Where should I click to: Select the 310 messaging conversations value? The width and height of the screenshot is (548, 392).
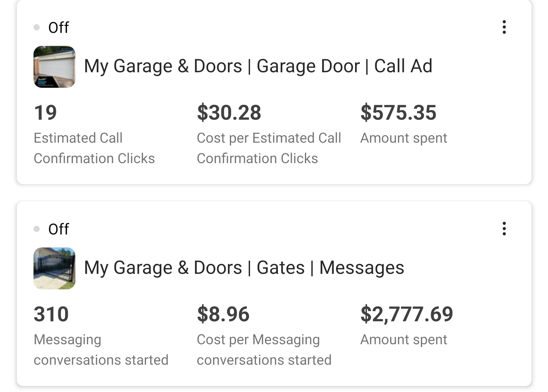point(51,314)
